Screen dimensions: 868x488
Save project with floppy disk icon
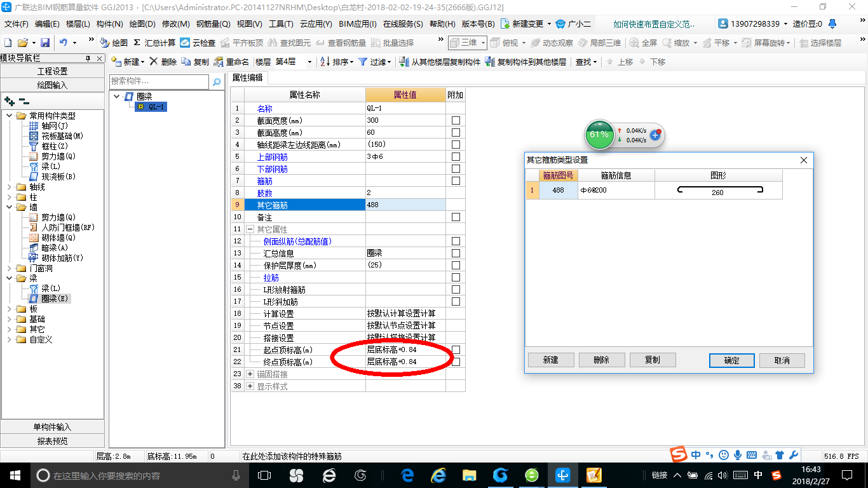coord(45,43)
